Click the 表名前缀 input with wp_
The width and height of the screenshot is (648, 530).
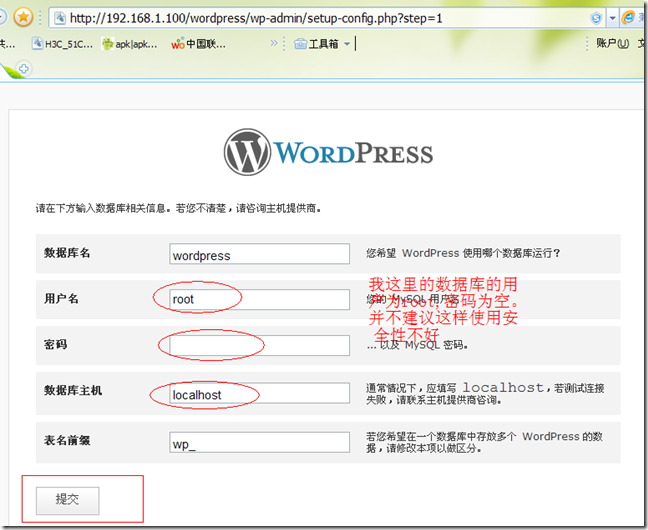(260, 442)
